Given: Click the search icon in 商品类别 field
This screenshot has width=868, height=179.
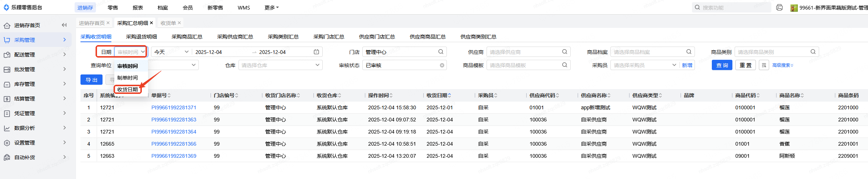Looking at the screenshot, I should tap(813, 52).
